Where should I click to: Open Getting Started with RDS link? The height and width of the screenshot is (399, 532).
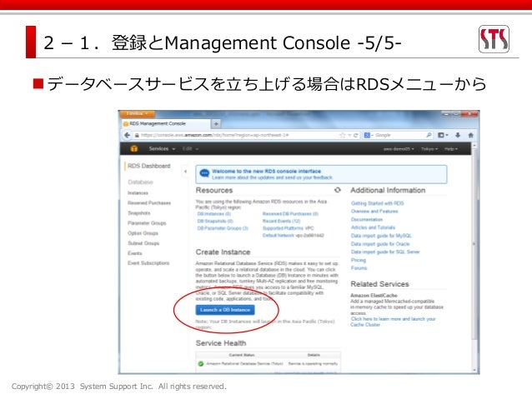[377, 203]
